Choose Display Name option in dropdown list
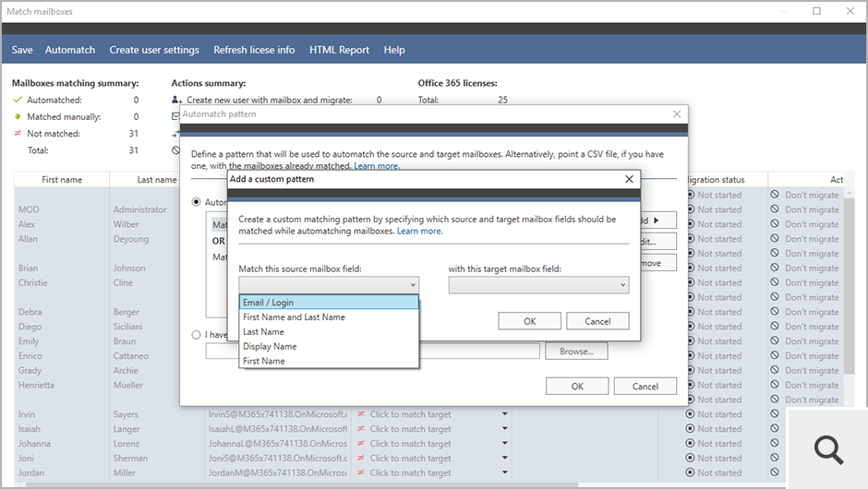The image size is (868, 489). (x=329, y=346)
